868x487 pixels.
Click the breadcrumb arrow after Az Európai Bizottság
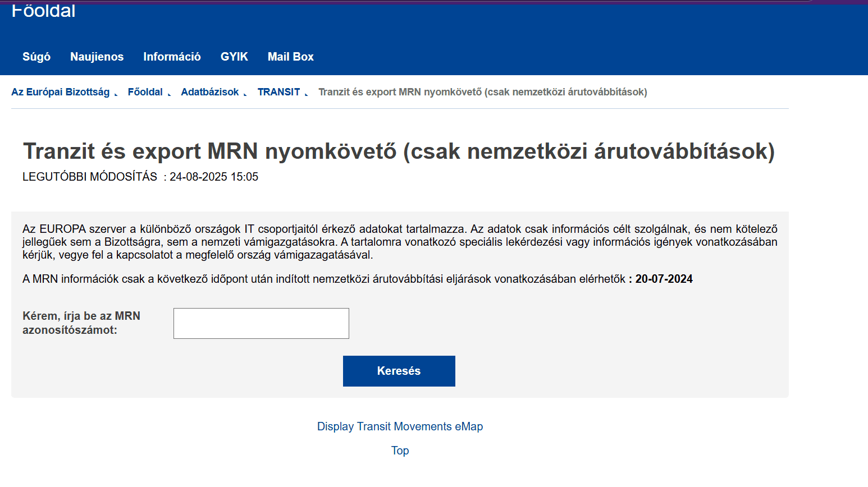[x=116, y=94]
